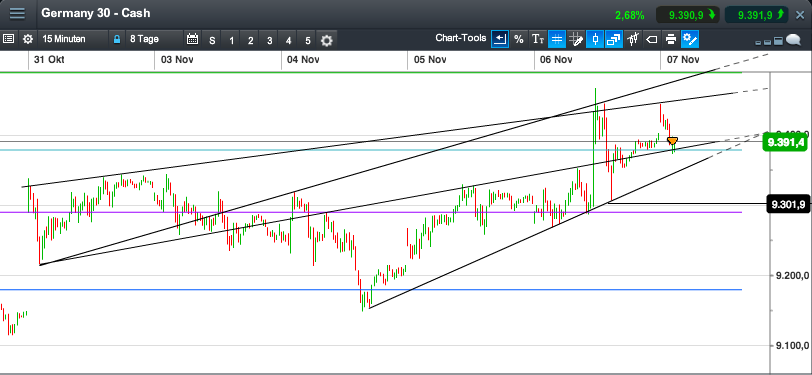Select layout preset S
Viewport: 812px width, 375px height.
pos(212,40)
